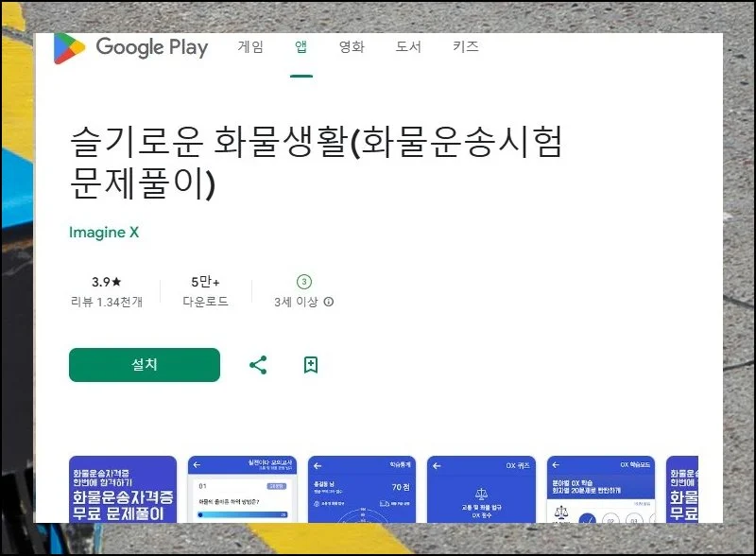The image size is (756, 556).
Task: Click the Google Play logo
Action: [130, 48]
